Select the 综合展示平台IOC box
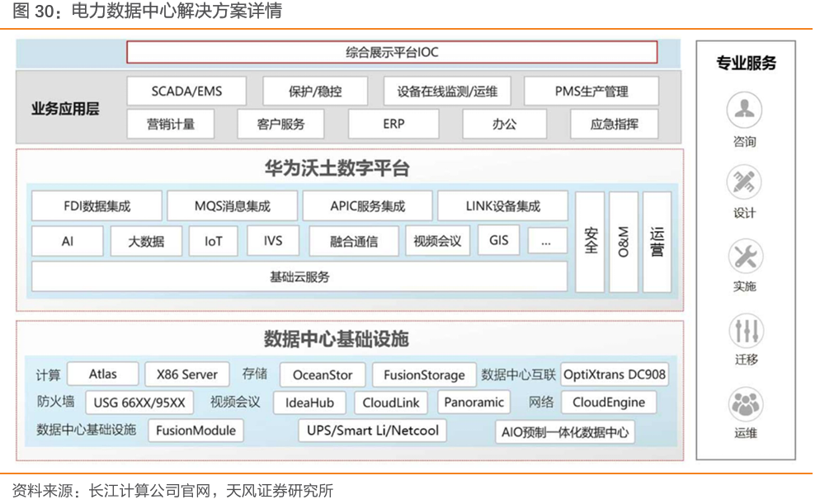 click(x=392, y=52)
